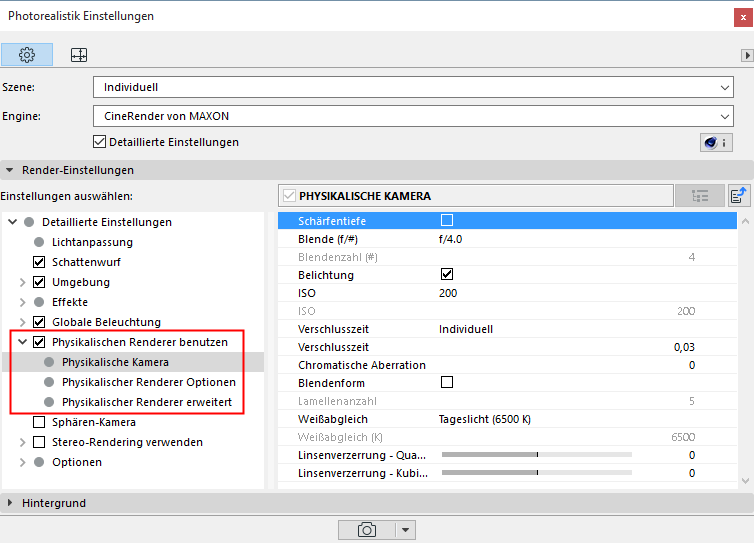The height and width of the screenshot is (543, 754).
Task: Expand the panel via top-right arrow
Action: click(747, 55)
